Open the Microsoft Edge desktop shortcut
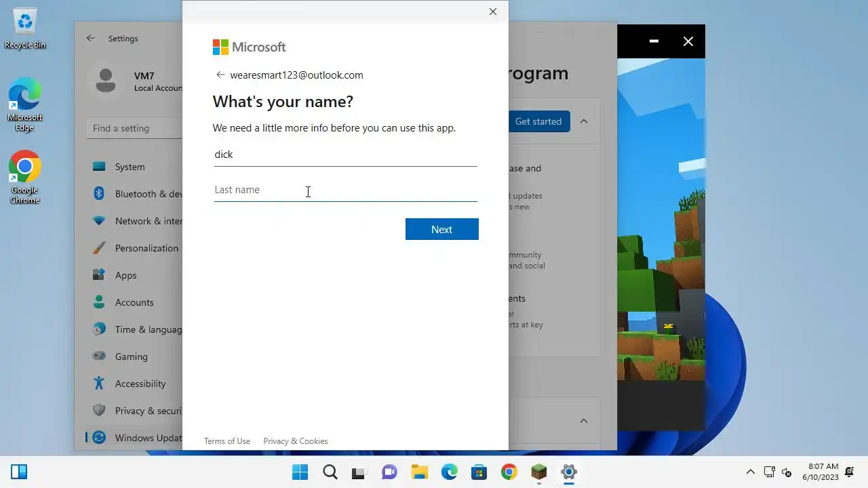The height and width of the screenshot is (488, 868). click(x=25, y=105)
